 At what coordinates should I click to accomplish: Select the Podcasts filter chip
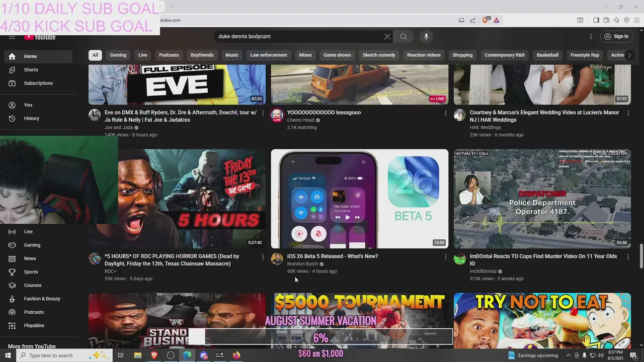[169, 55]
